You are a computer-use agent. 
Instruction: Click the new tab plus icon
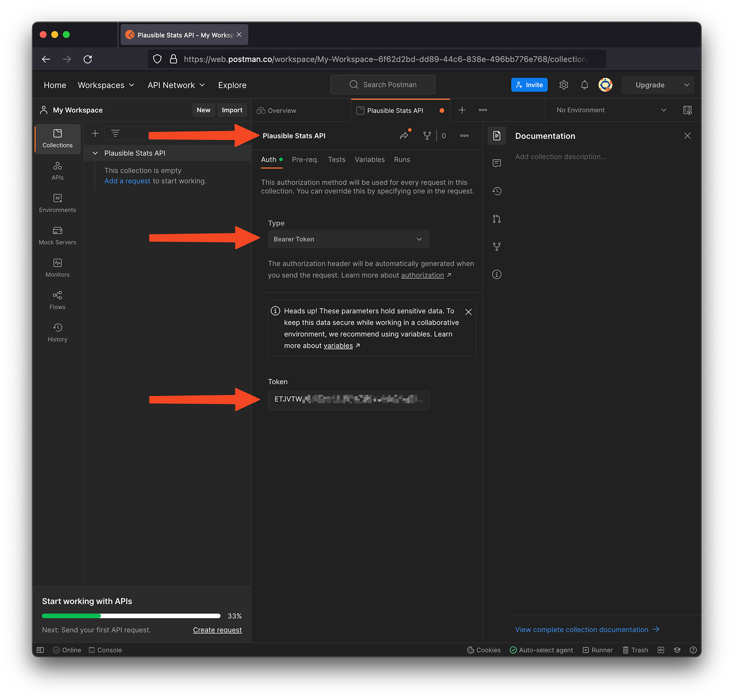[462, 110]
